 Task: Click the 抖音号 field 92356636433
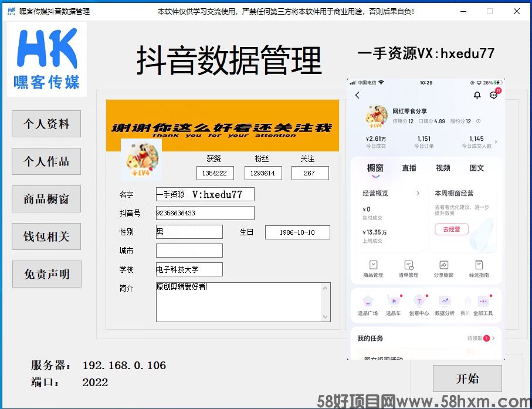point(205,213)
